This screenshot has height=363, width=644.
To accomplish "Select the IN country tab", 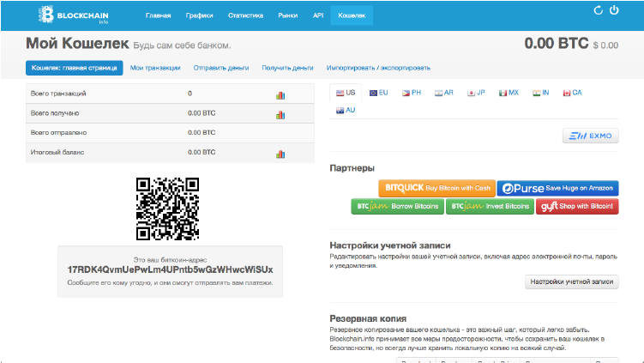I will 540,93.
